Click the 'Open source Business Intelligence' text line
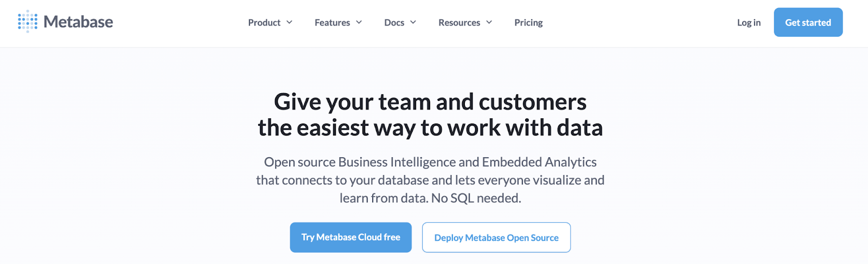868x264 pixels. 430,162
